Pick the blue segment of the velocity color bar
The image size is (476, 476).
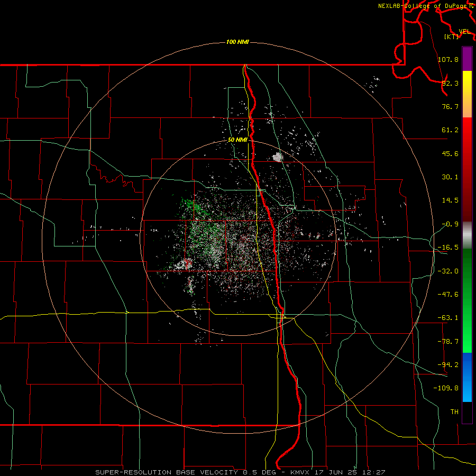click(467, 377)
